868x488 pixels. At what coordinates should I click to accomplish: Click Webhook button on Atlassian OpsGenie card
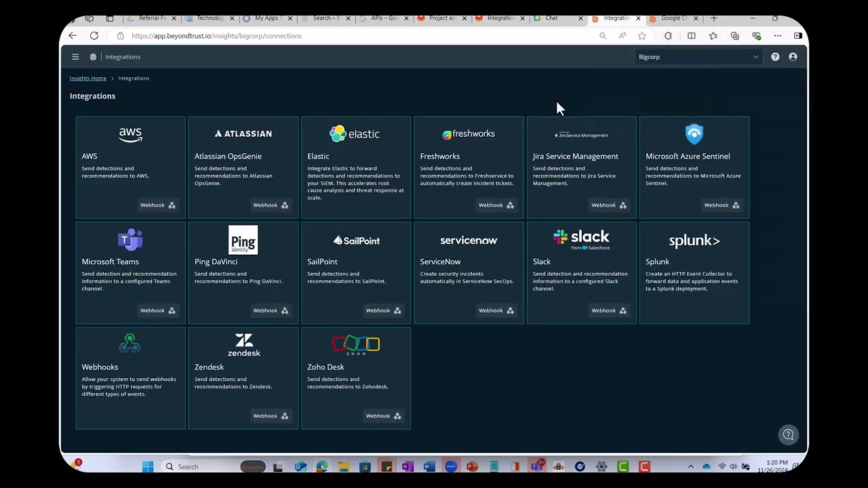(x=271, y=205)
